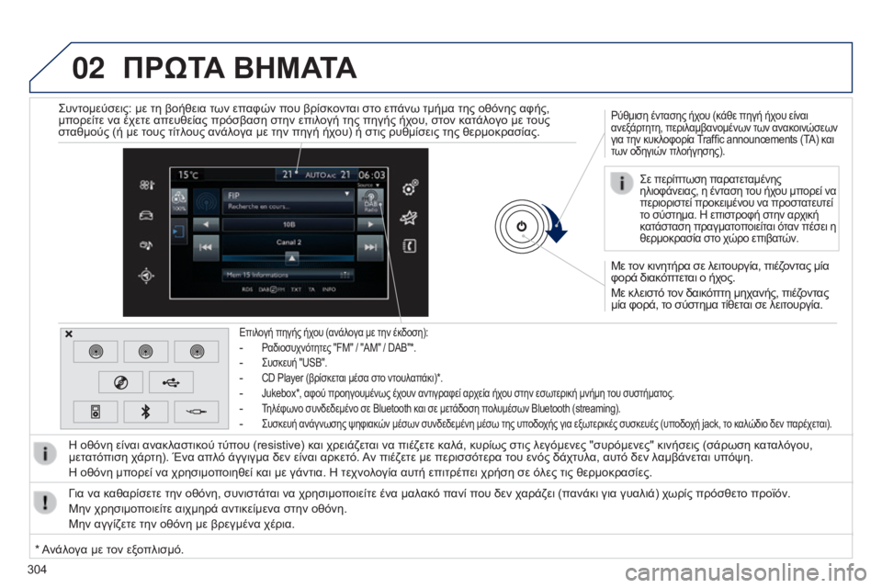The image size is (882, 588).
Task: Expand the panel with up triangle
Action: coord(292,258)
